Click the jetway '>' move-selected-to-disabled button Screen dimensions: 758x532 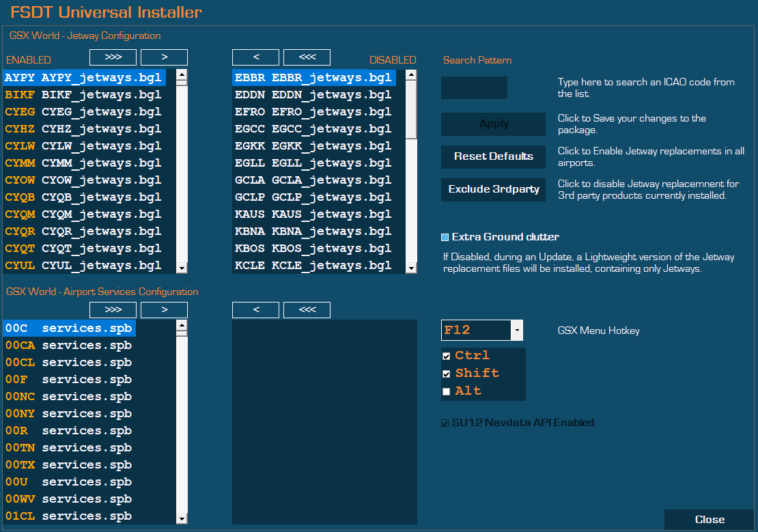[165, 57]
